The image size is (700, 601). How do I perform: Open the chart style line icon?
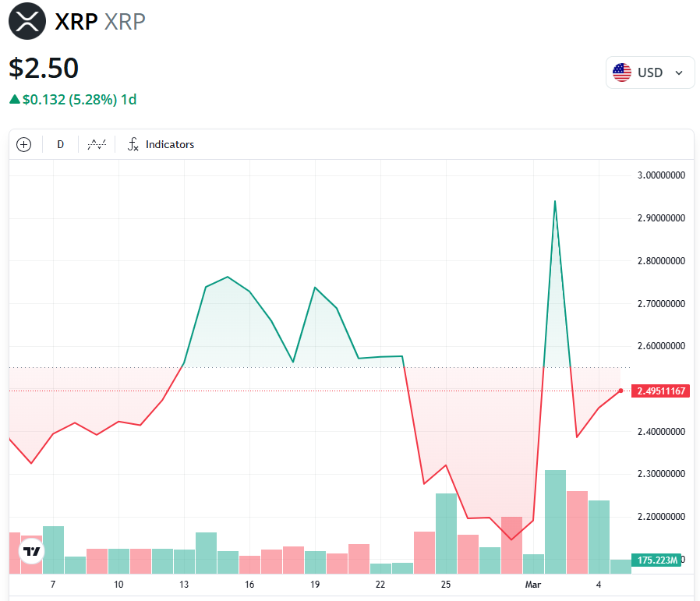click(97, 144)
